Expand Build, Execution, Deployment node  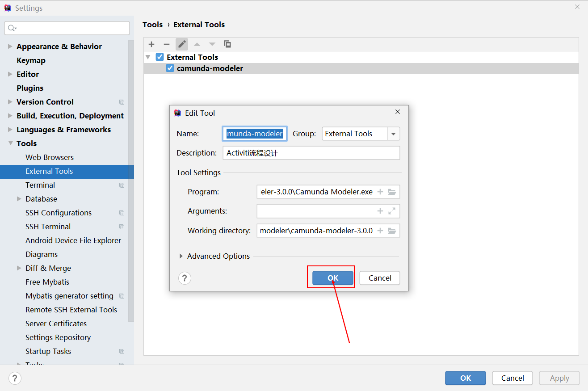[10, 116]
